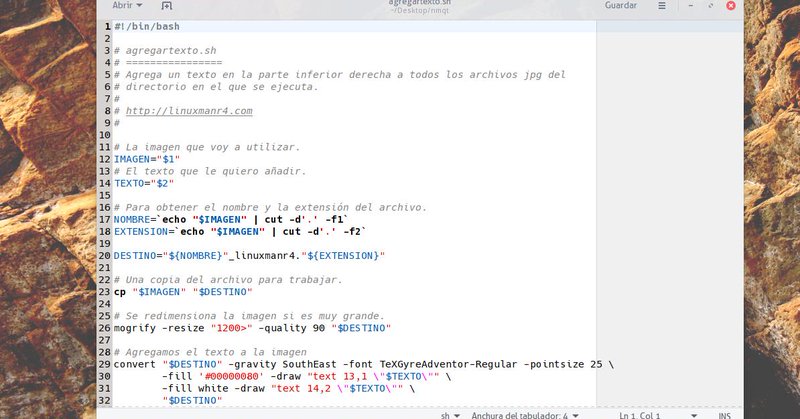Viewport: 800px width, 419px height.
Task: Click the cp "$IMAGEN" "$DESTINO" line
Action: [183, 292]
